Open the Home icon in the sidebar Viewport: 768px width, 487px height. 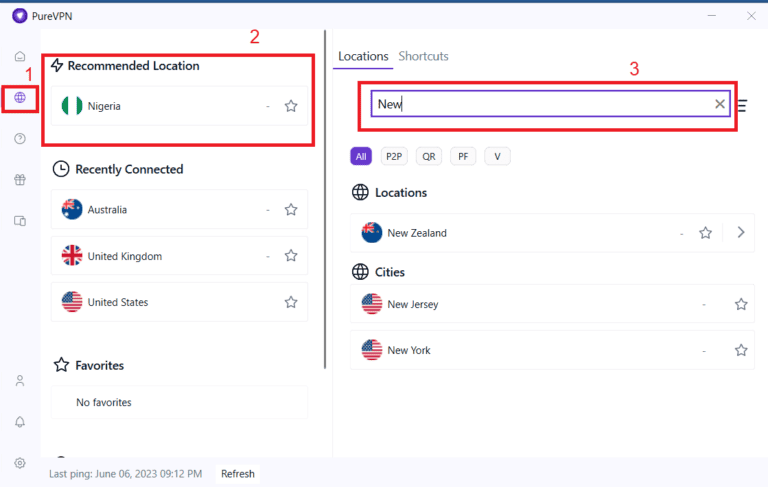20,56
